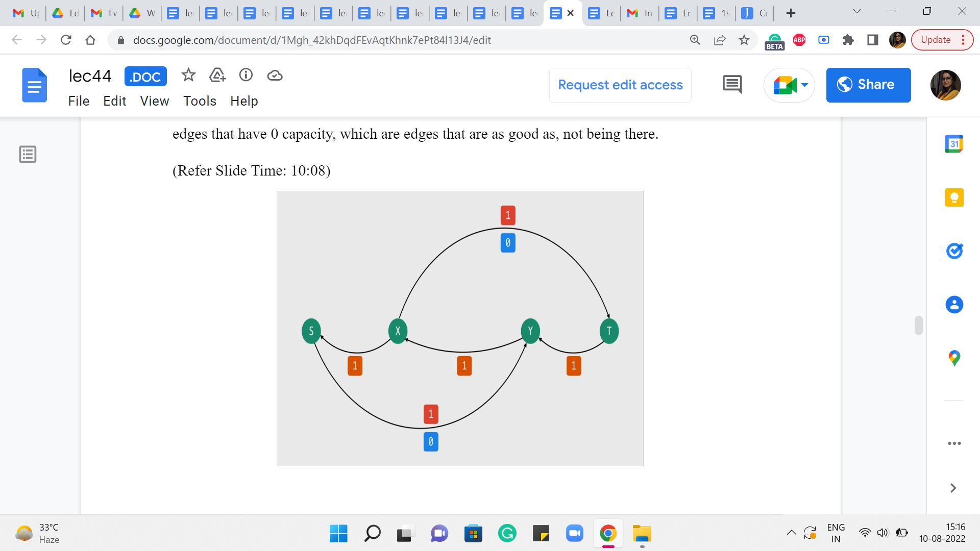This screenshot has height=551, width=980.
Task: Open Windows Start menu
Action: pos(338,534)
